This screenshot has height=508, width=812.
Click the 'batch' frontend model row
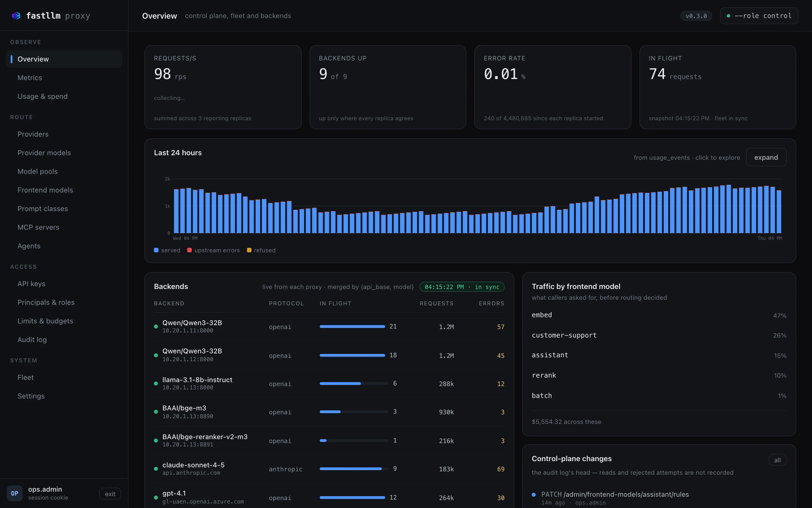pos(659,396)
